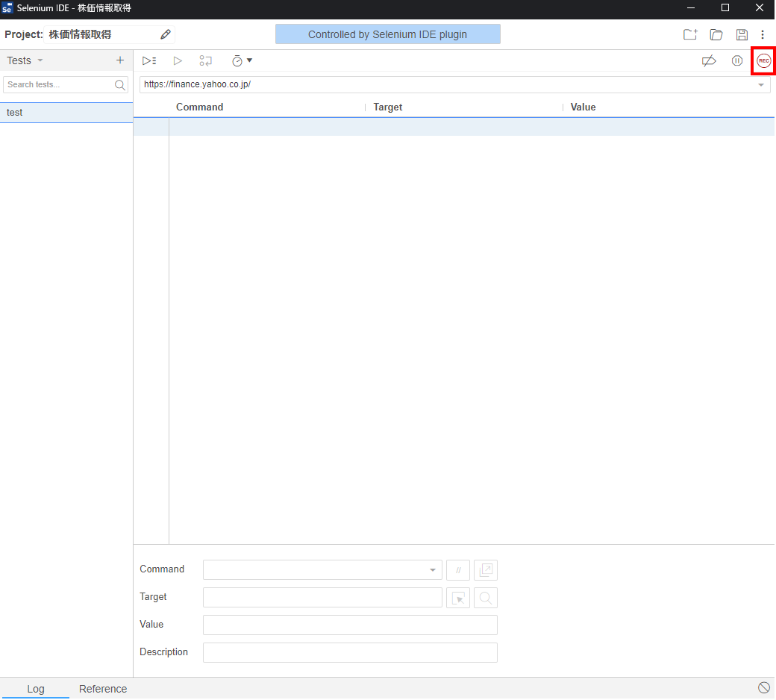Save the current project
This screenshot has height=700, width=776.
[742, 34]
